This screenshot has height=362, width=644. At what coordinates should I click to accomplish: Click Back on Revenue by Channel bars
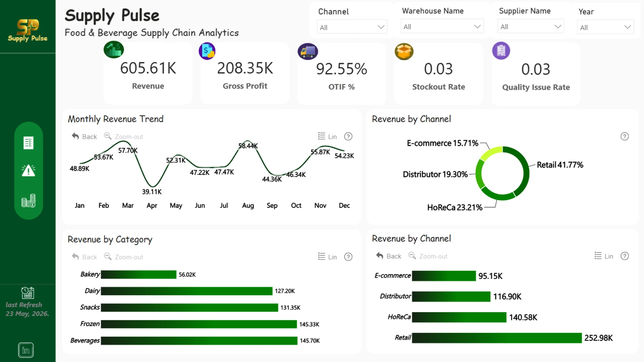click(388, 256)
